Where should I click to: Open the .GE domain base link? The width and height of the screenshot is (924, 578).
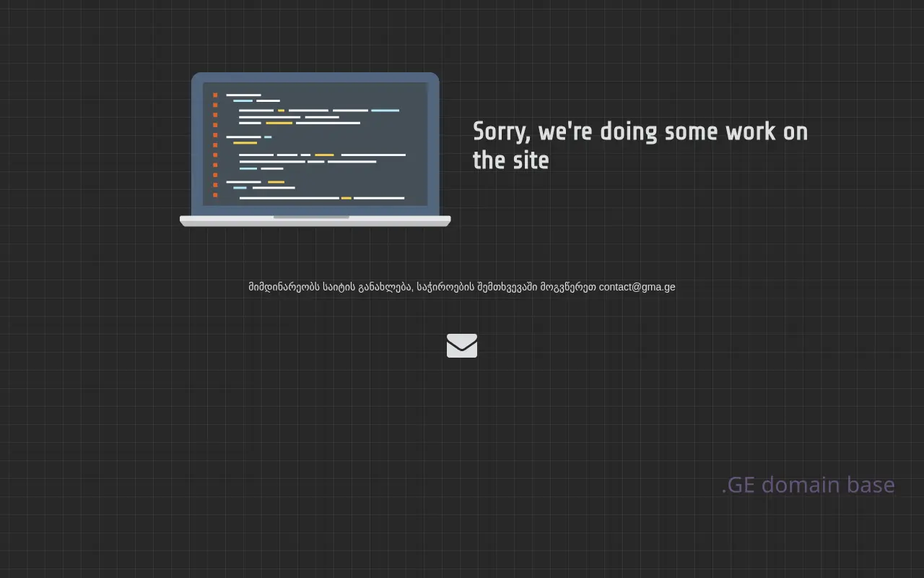(808, 484)
